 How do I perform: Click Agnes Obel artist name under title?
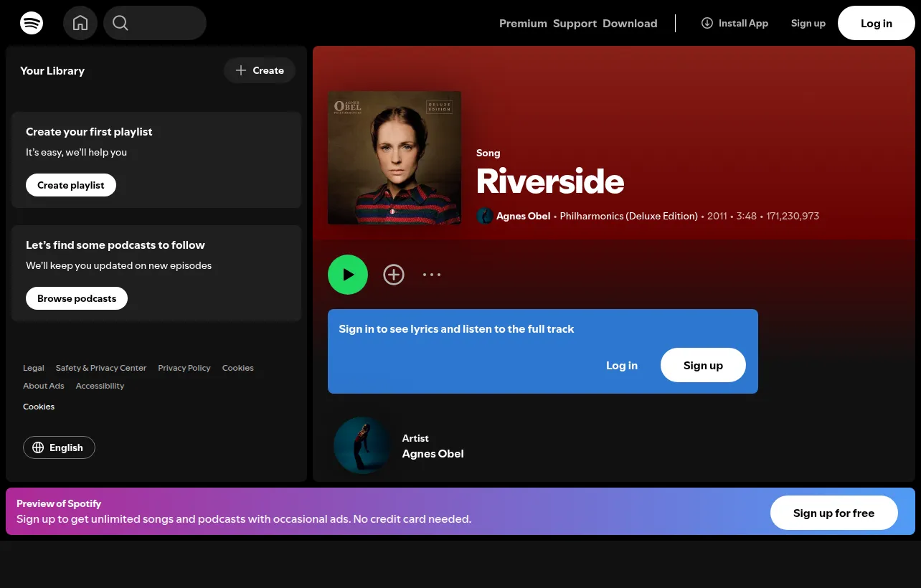524,216
